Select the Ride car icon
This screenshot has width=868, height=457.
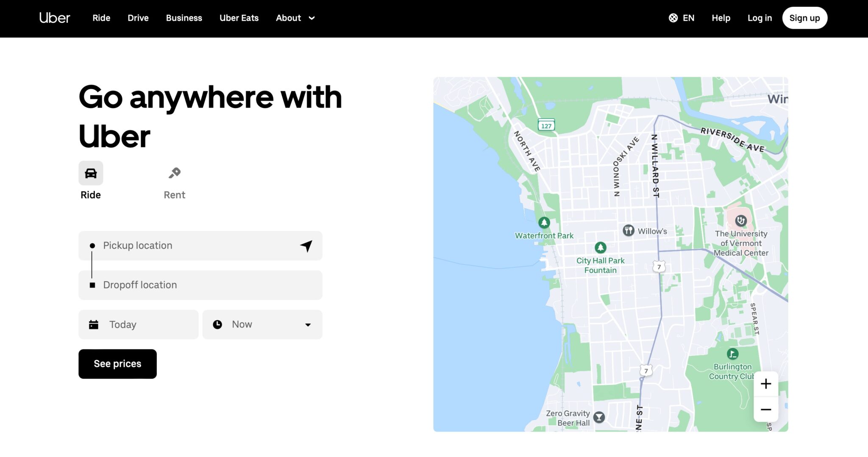(91, 173)
